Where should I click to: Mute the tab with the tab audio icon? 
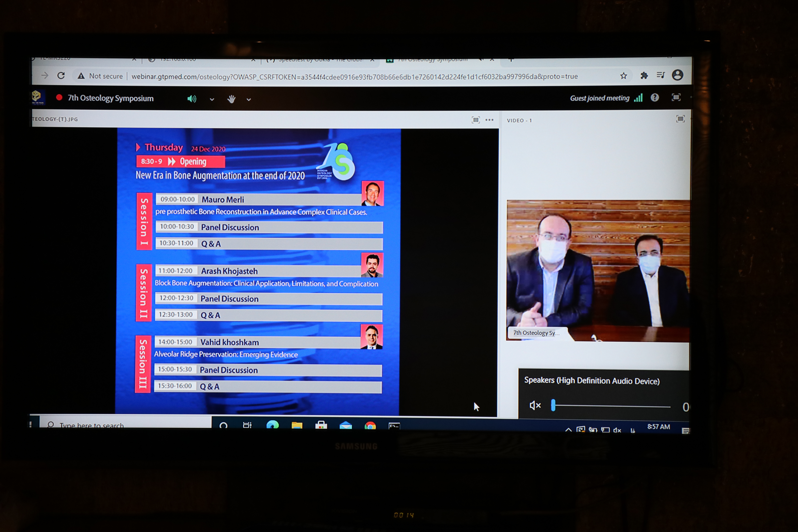(x=481, y=59)
